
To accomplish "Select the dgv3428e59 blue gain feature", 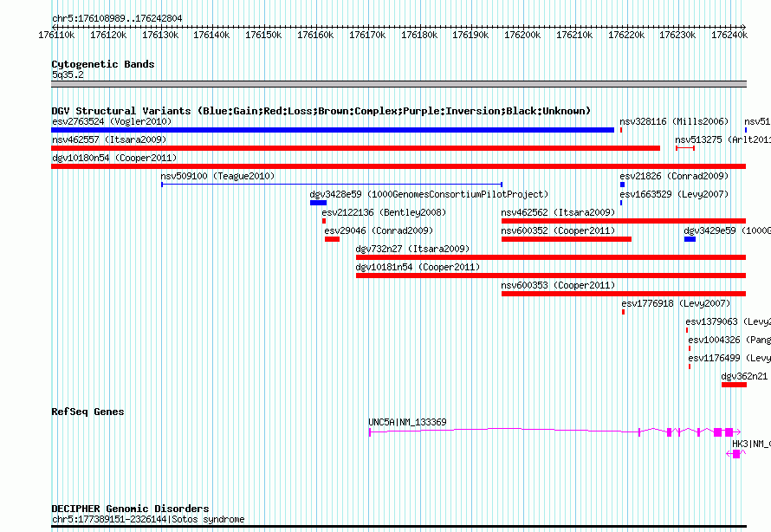I will 318,203.
